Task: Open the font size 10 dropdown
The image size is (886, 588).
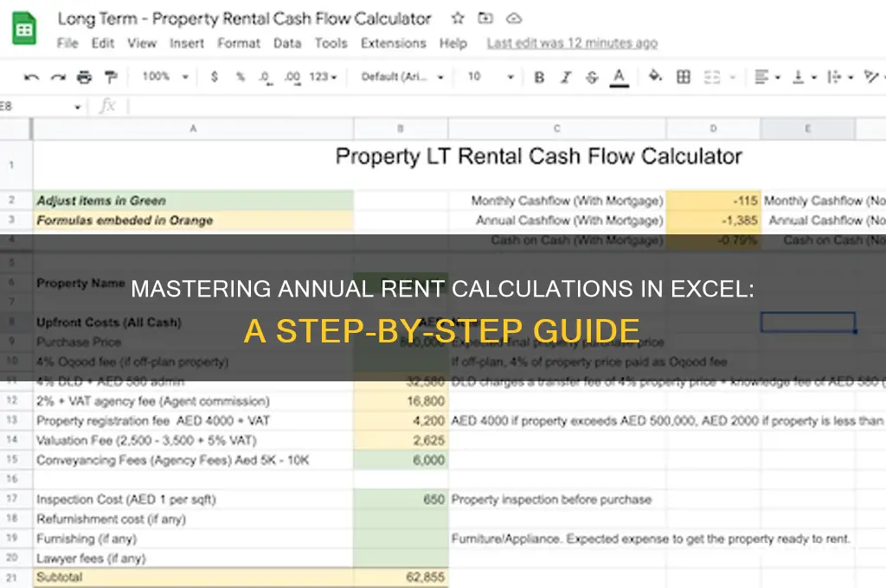Action: [x=491, y=76]
